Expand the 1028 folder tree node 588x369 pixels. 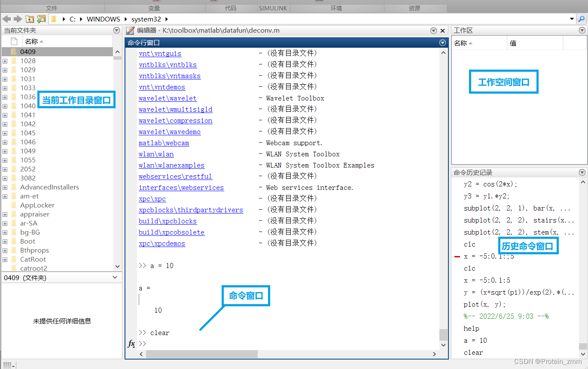click(5, 61)
